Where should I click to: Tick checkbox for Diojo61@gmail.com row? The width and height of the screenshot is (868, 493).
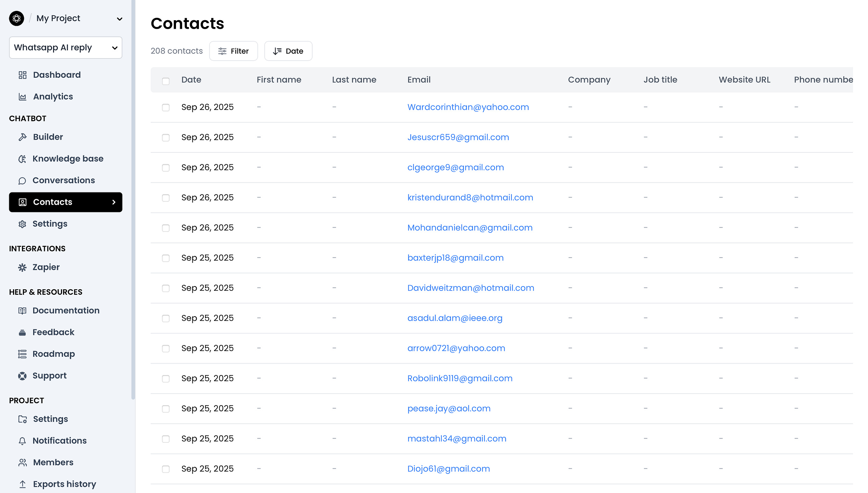(166, 469)
